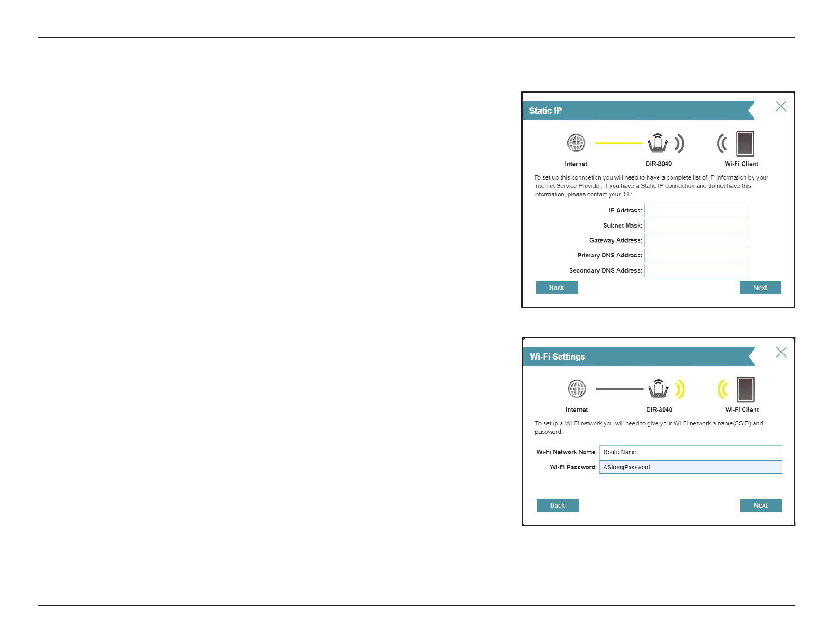Screen dimensions: 833x644
Task: Click the Wi-Fi Network Name field
Action: 691,452
